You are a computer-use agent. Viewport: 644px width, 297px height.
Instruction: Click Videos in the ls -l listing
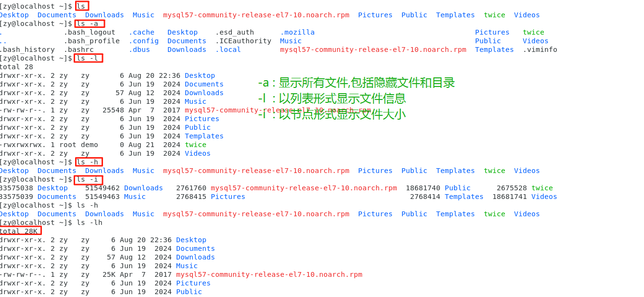point(198,153)
